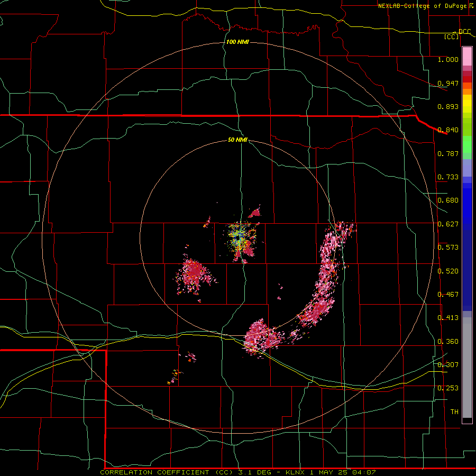The image size is (476, 476).
Task: Click the 0.520 color scale value
Action: [448, 271]
